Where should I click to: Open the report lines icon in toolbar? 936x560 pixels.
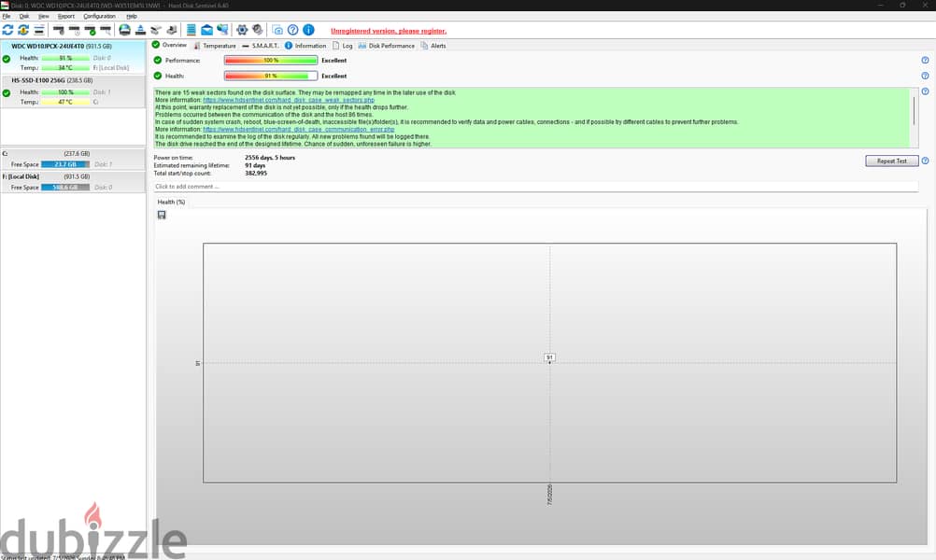[x=191, y=30]
